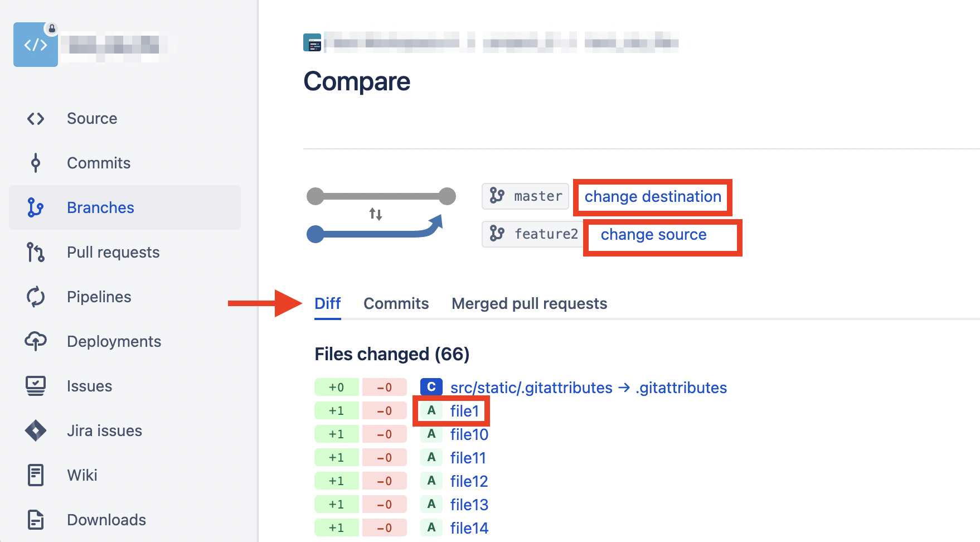This screenshot has height=542, width=980.
Task: Open the master branch selector
Action: point(525,196)
